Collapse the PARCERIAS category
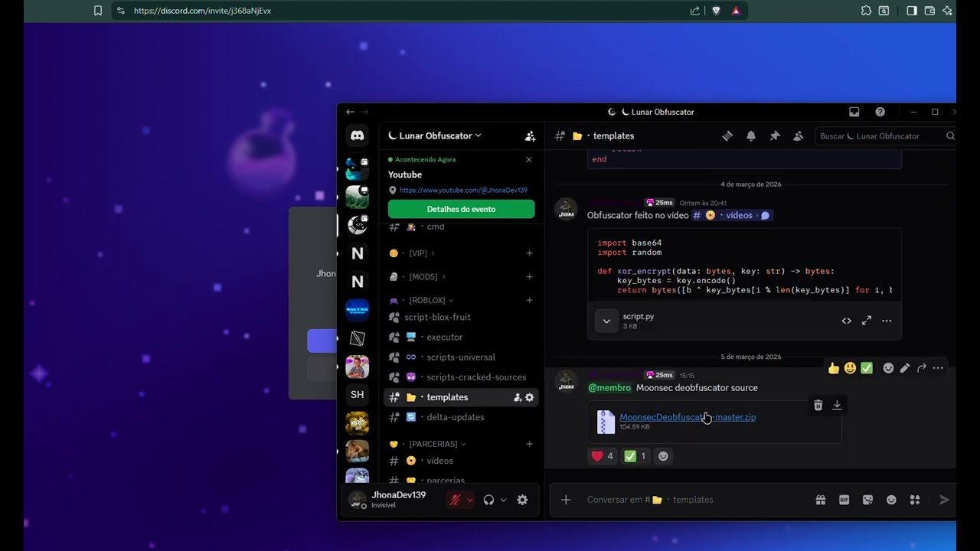This screenshot has width=980, height=551. point(427,444)
